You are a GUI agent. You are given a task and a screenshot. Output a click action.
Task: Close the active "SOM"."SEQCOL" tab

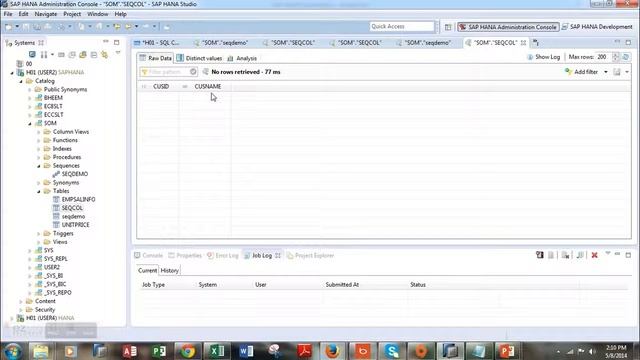pos(523,42)
